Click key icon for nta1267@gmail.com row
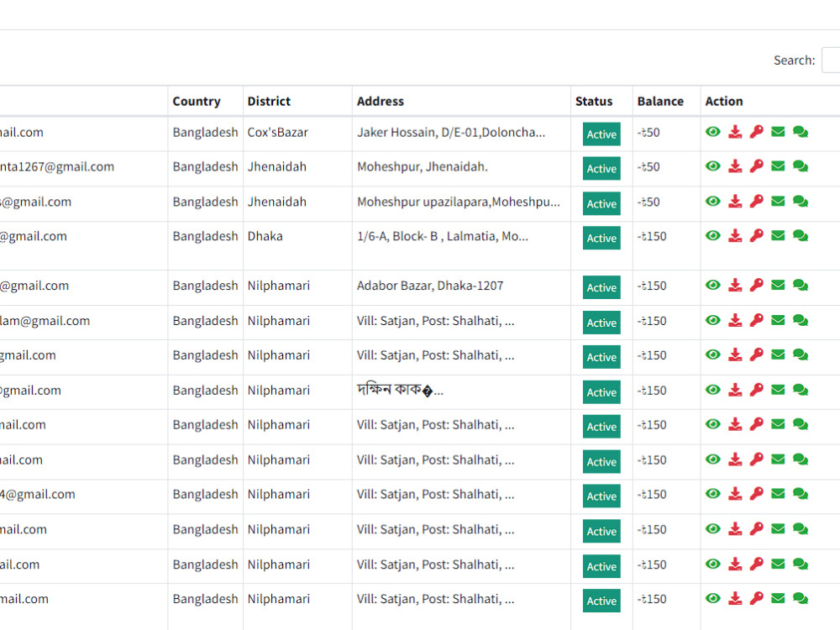The width and height of the screenshot is (840, 630). 757,166
